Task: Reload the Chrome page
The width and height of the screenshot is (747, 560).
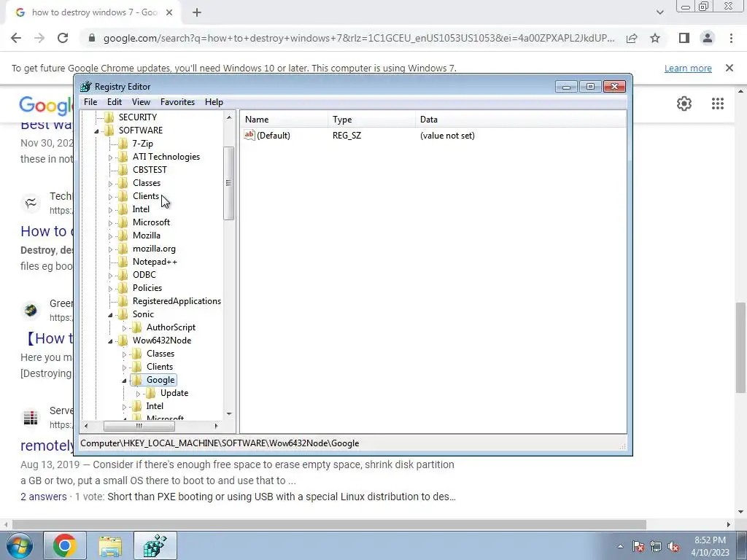Action: (x=63, y=38)
